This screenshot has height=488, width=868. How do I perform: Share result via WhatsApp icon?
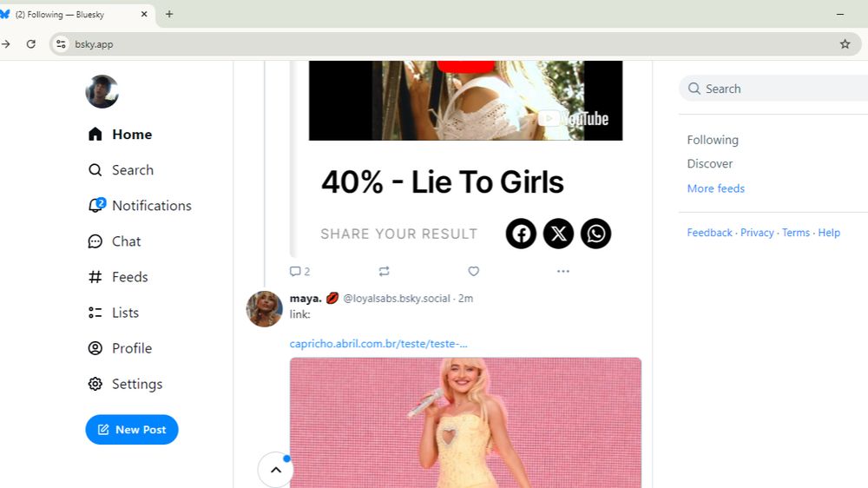pos(595,234)
